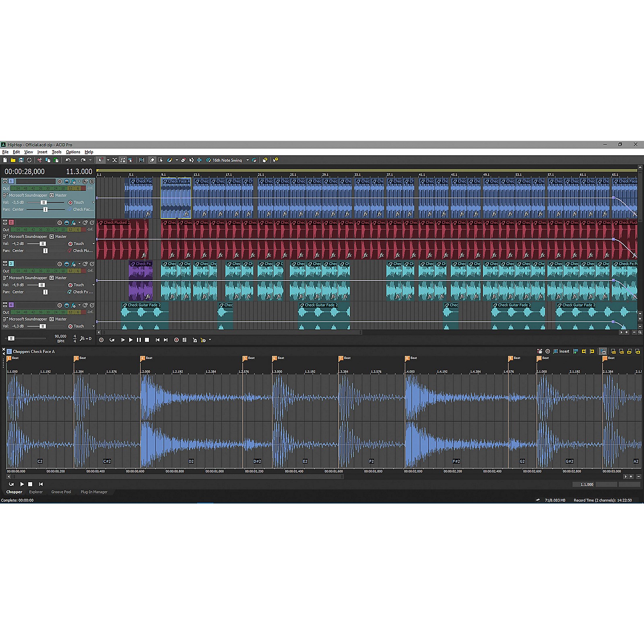Select the Draw pencil tool
Screen dimensions: 644x644
pyautogui.click(x=152, y=160)
